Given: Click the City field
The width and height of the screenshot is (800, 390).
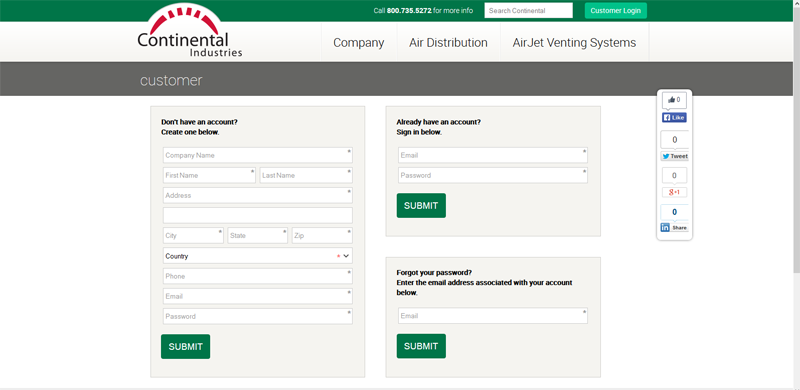Looking at the screenshot, I should (193, 235).
